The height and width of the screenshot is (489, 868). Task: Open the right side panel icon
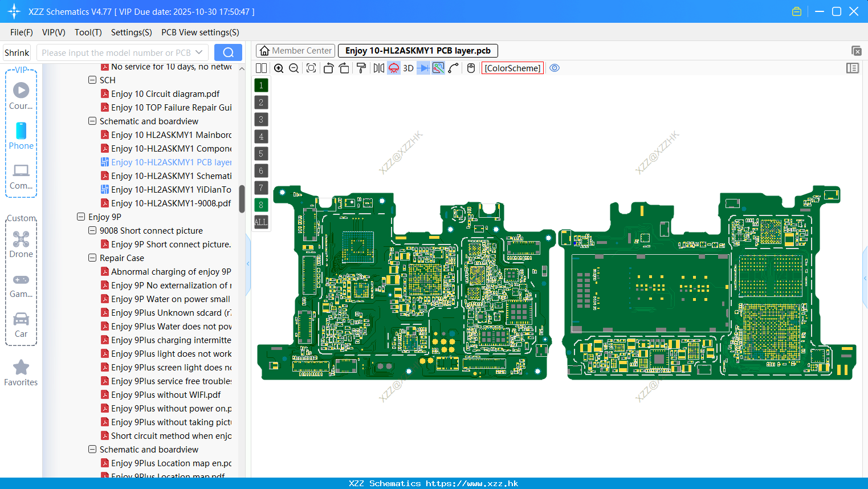coord(853,68)
